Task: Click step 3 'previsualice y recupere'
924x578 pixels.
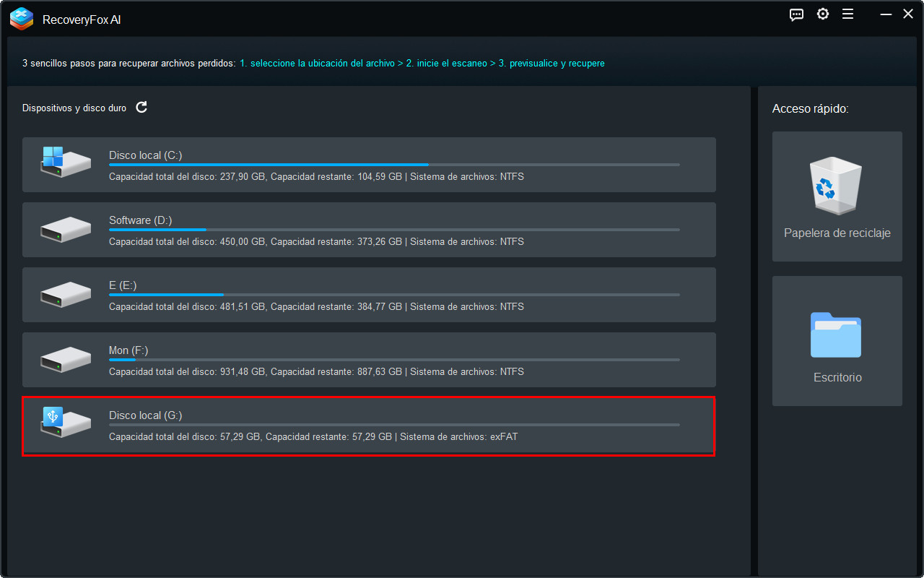Action: 553,63
